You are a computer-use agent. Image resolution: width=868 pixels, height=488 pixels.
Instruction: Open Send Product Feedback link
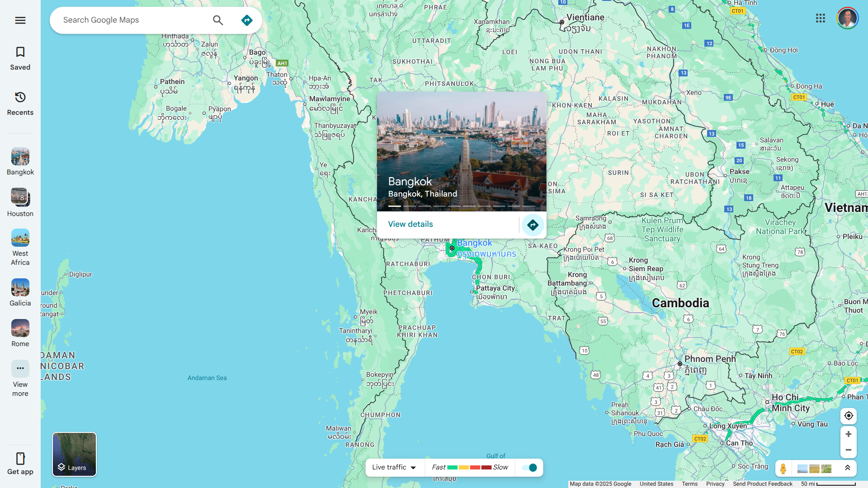tap(762, 484)
